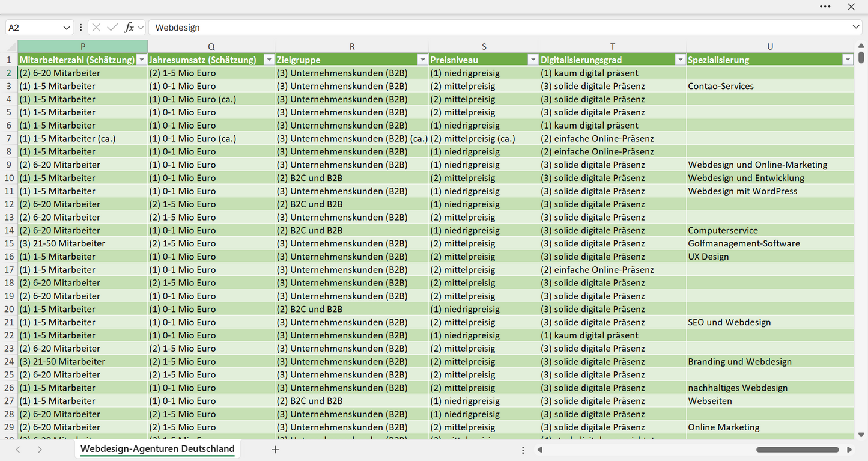The image size is (868, 461).
Task: Click the vertical dots handle beside the Name Box
Action: pos(81,28)
